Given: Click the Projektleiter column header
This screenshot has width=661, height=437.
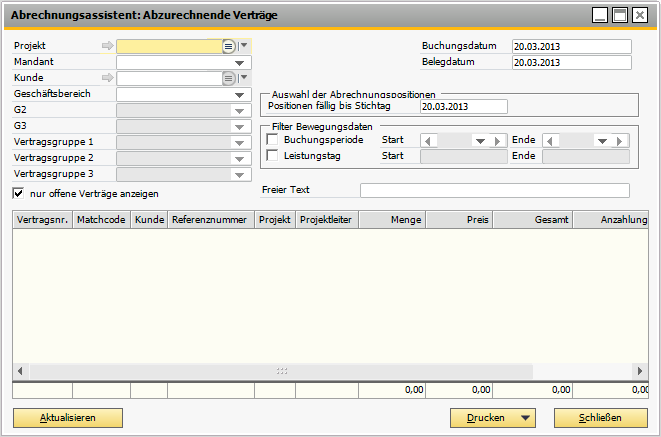Looking at the screenshot, I should tap(327, 220).
